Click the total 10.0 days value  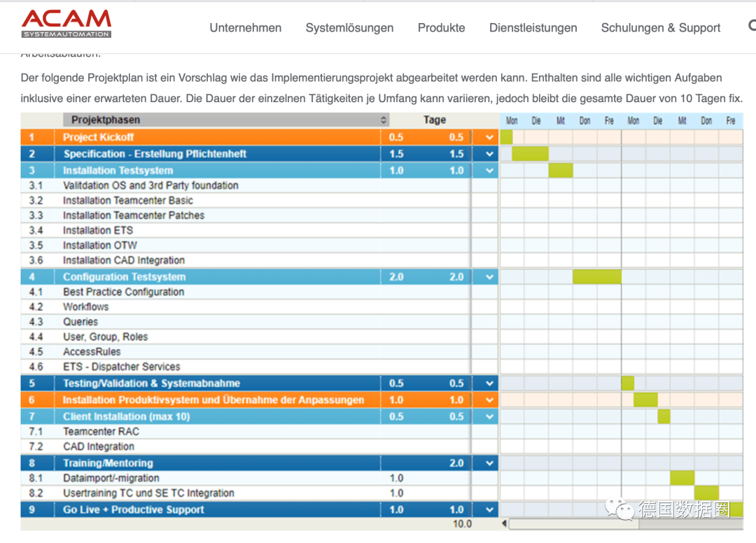pos(462,523)
